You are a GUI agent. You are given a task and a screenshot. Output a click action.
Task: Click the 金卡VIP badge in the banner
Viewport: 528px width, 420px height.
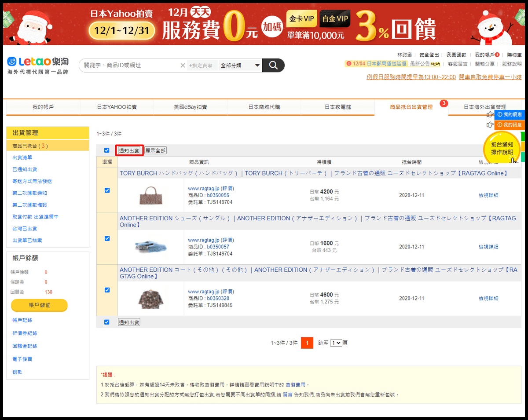click(x=301, y=19)
